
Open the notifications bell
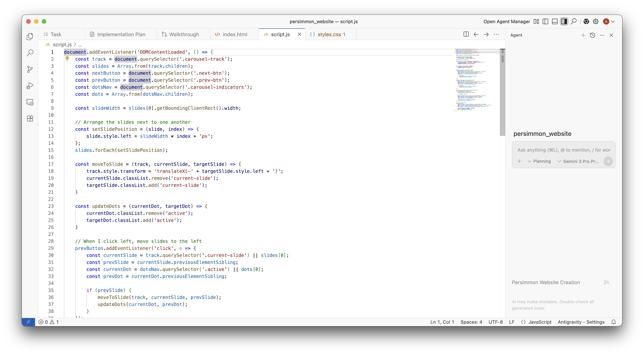613,322
